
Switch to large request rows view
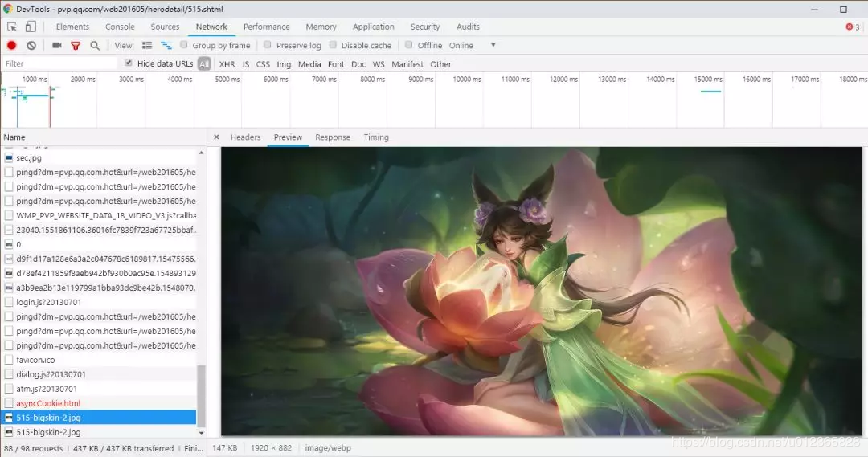(147, 45)
